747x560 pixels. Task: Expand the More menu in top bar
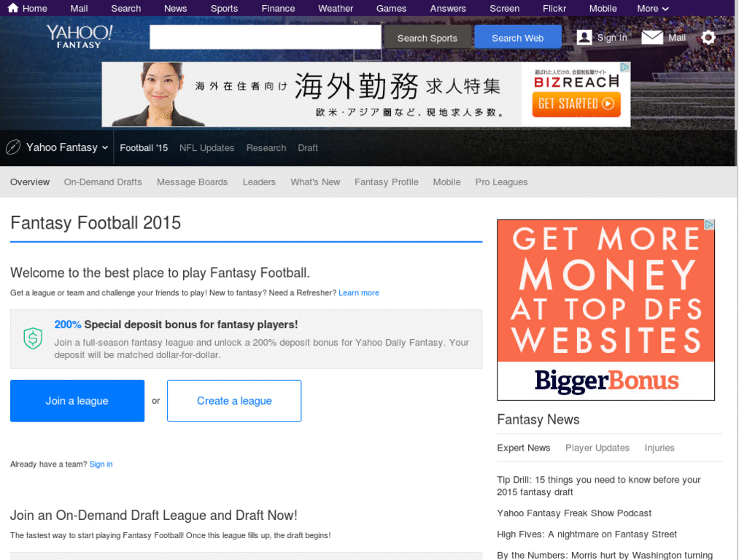click(x=653, y=8)
